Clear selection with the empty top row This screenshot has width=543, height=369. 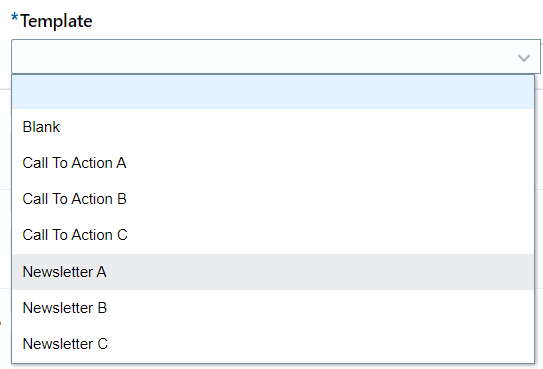(x=273, y=92)
